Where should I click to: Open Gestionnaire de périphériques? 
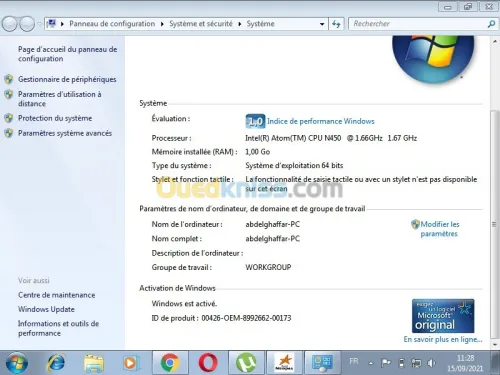pyautogui.click(x=67, y=79)
